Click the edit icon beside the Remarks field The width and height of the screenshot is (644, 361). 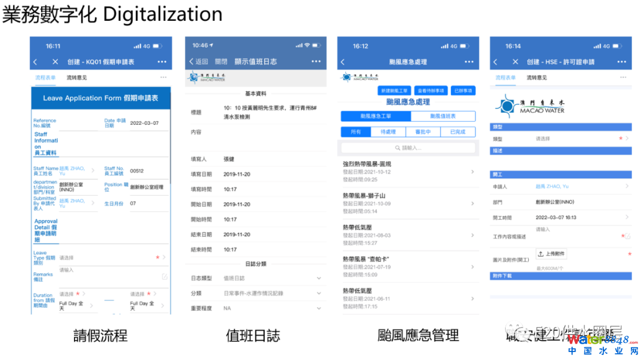(x=165, y=277)
